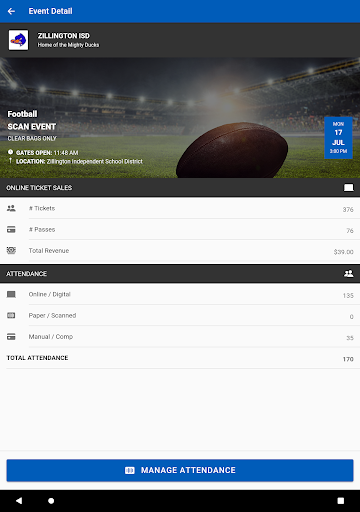360x512 pixels.
Task: Tap the Location text in banner
Action: (79, 161)
